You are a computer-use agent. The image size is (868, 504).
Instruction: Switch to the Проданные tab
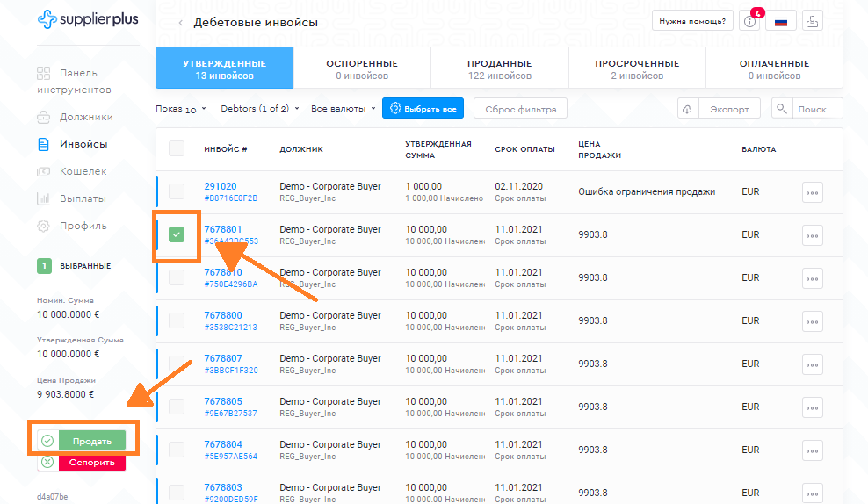pos(499,69)
